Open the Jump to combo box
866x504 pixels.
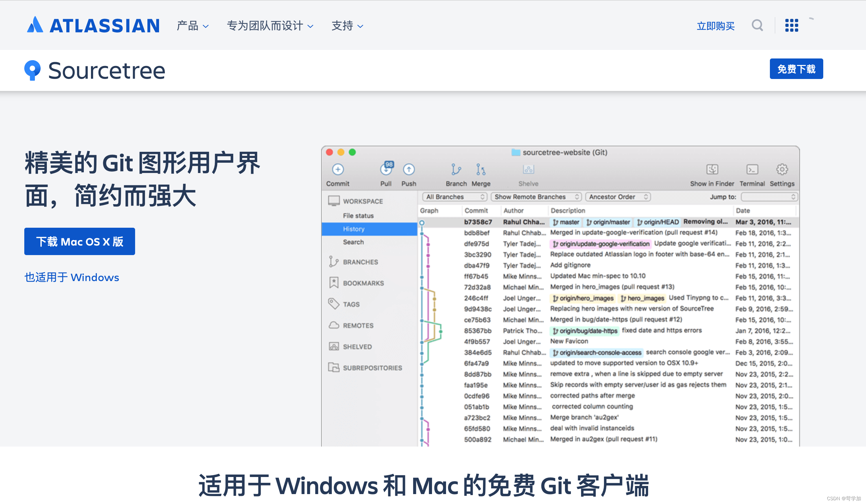[769, 197]
